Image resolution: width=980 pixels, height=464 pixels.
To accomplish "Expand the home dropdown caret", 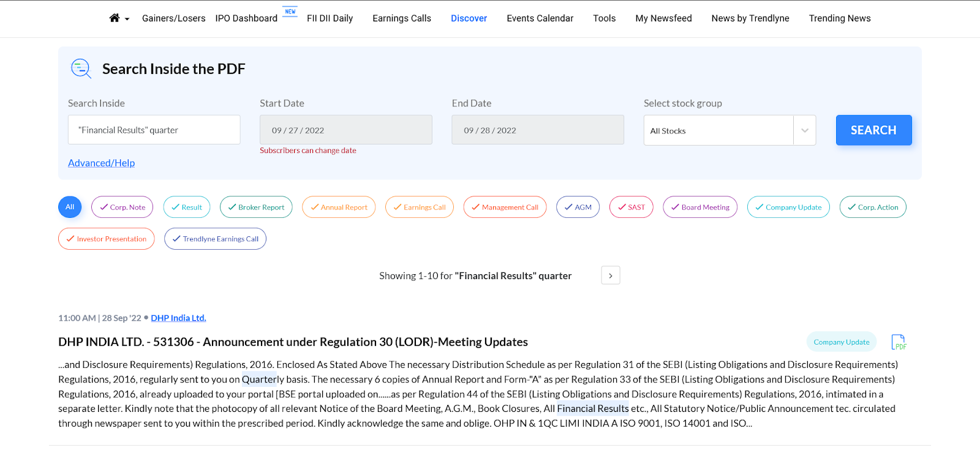I will (x=127, y=19).
